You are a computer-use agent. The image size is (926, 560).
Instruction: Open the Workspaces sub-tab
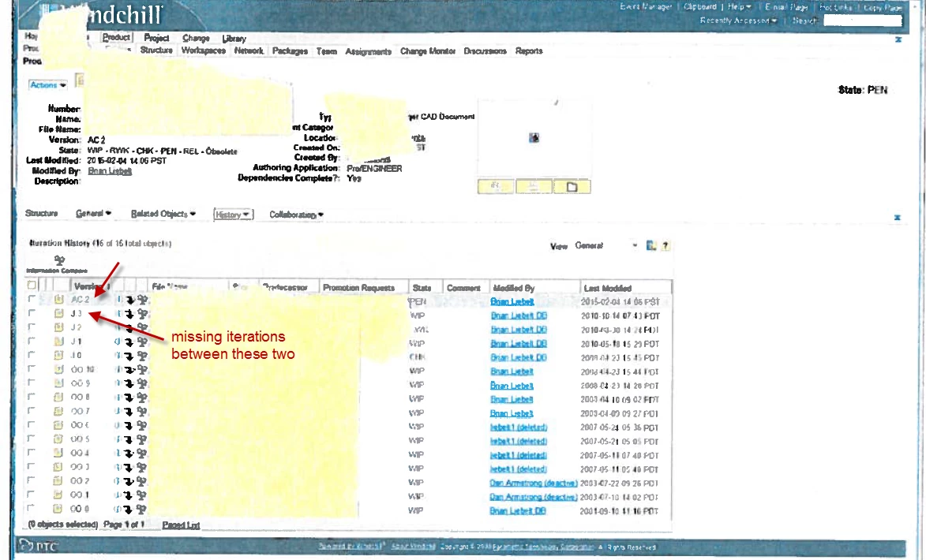pos(203,50)
